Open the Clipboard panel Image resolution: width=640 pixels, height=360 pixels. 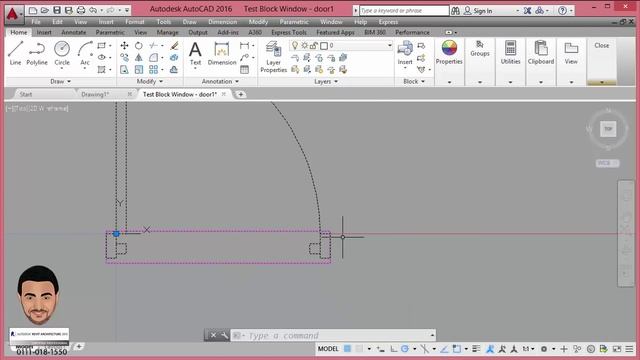[x=541, y=52]
